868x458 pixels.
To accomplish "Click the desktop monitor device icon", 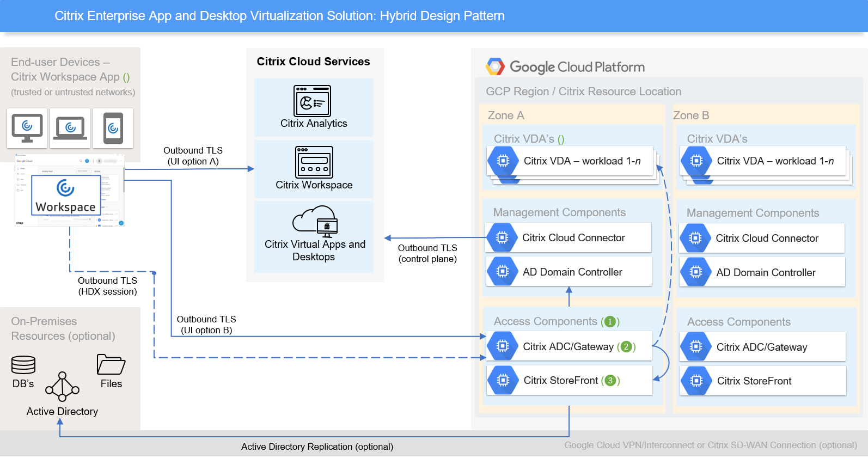I will tap(27, 128).
